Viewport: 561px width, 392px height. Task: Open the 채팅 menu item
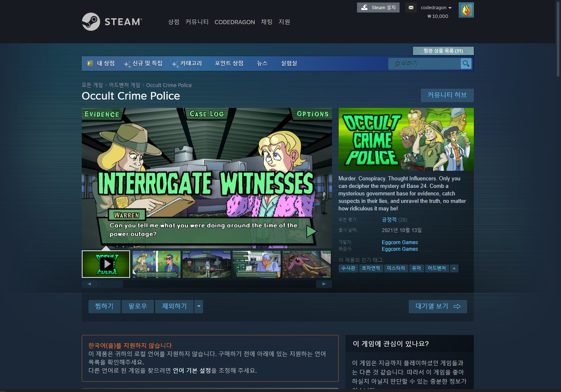pyautogui.click(x=267, y=22)
